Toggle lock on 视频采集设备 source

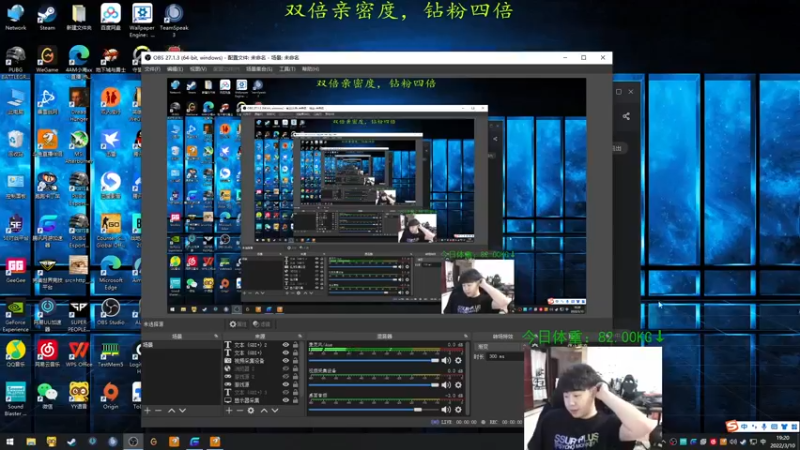(295, 361)
